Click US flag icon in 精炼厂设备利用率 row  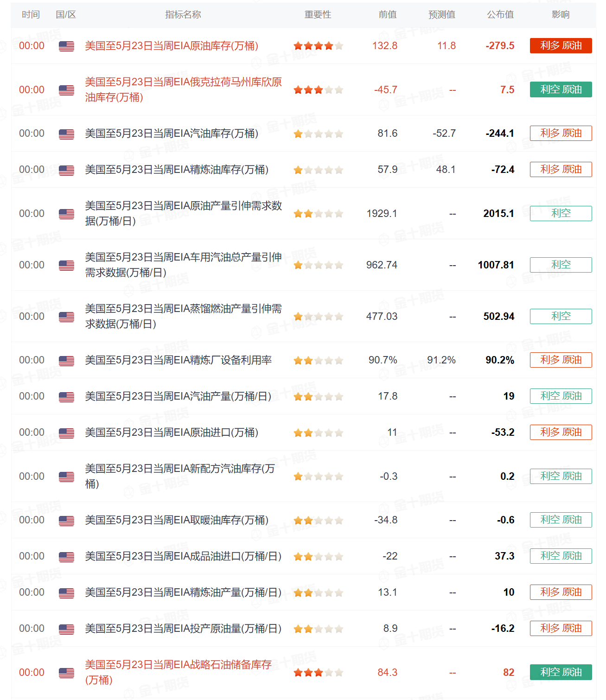[66, 361]
